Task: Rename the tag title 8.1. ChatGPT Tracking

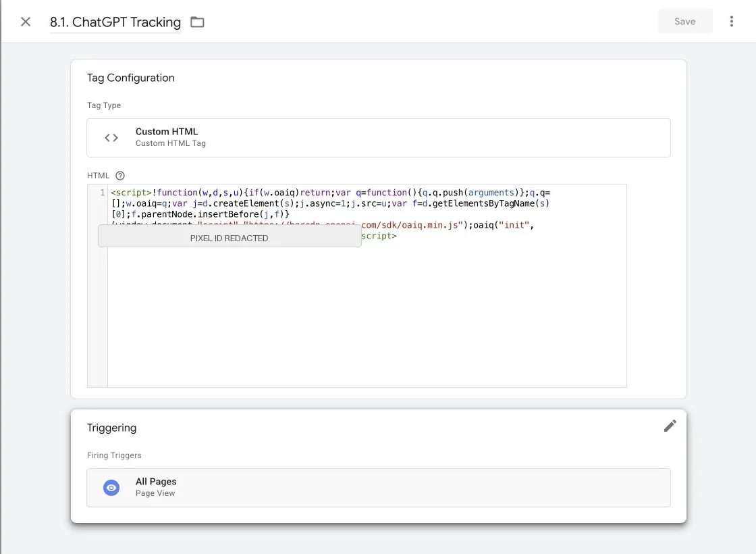Action: pos(115,22)
